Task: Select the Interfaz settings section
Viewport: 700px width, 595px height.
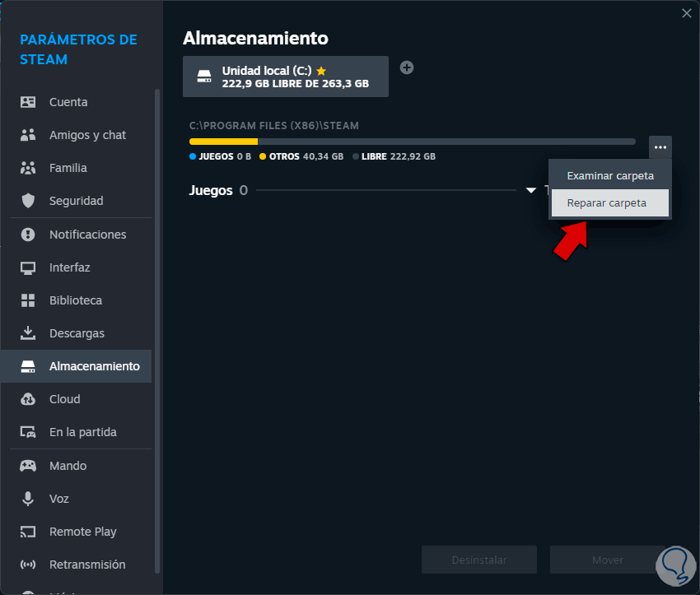Action: (77, 267)
